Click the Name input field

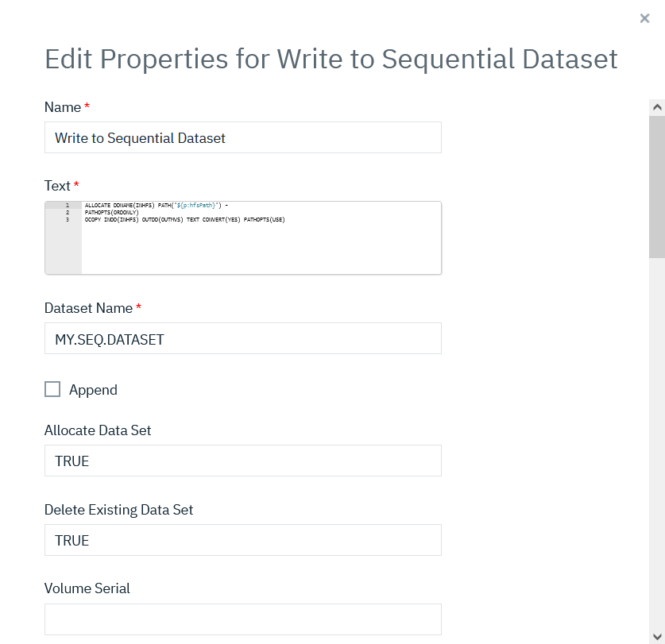click(x=242, y=137)
